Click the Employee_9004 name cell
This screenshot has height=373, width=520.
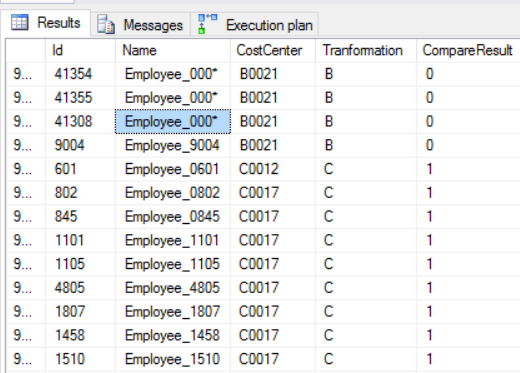click(173, 145)
